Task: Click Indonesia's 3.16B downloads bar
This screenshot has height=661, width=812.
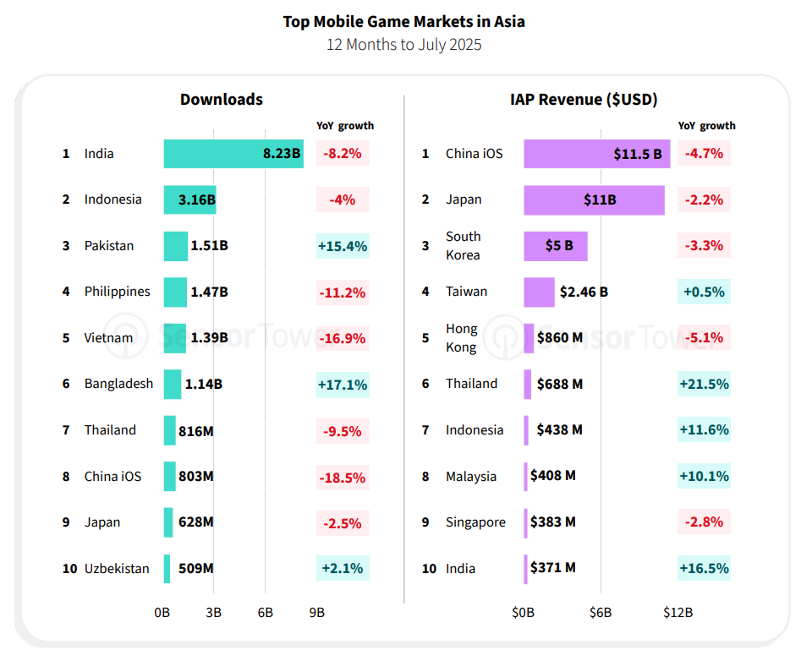Action: coord(189,200)
